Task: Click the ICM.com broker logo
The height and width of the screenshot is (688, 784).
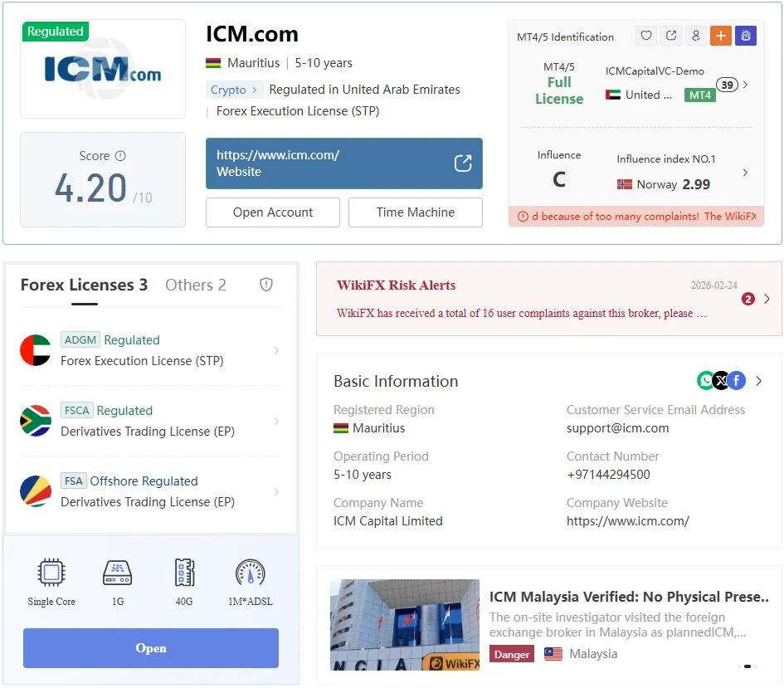Action: (103, 69)
